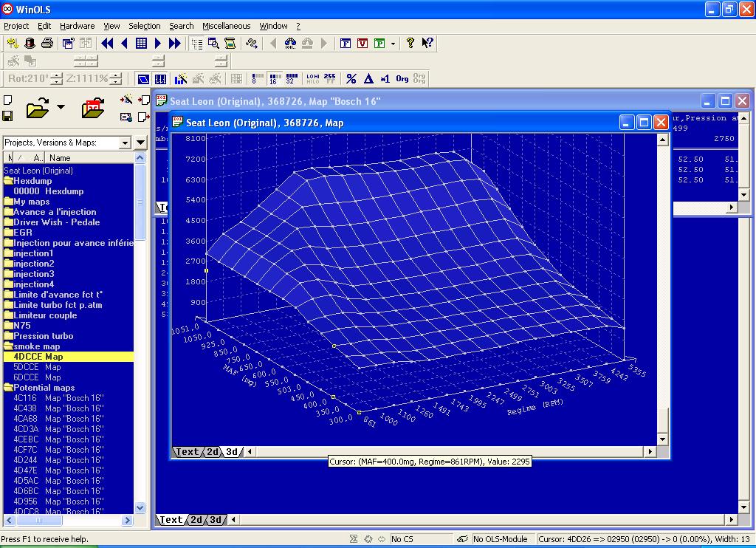Click the blank new page icon
This screenshot has width=756, height=548.
(x=7, y=100)
